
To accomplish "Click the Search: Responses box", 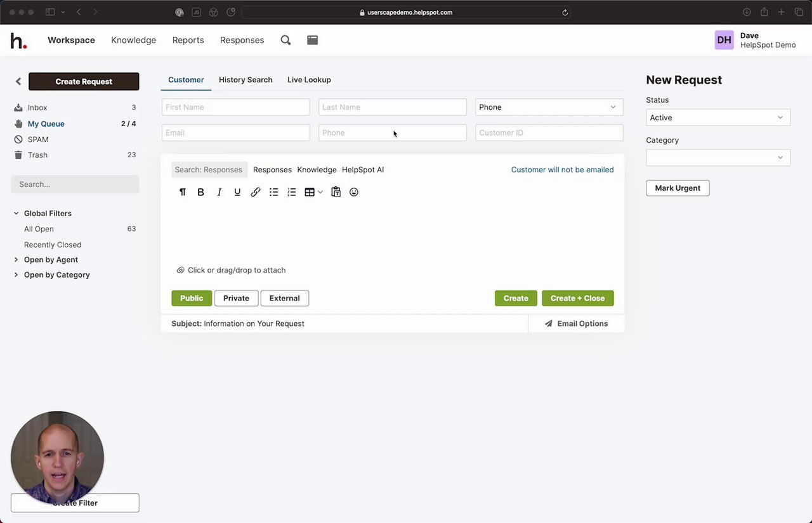I will tap(209, 170).
